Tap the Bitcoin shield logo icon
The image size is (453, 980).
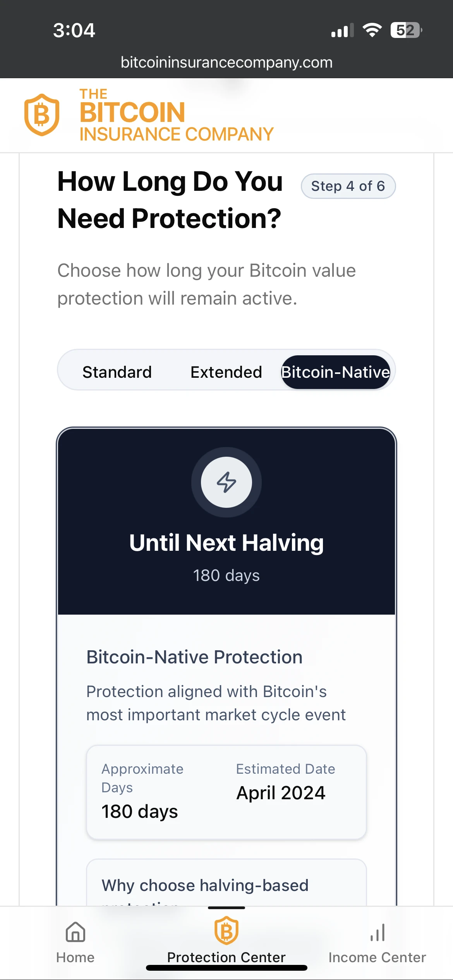pos(42,115)
